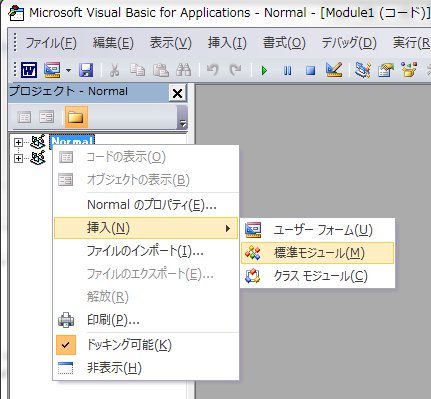431x399 pixels.
Task: Choose 印刷(P)... in context menu
Action: [146, 320]
